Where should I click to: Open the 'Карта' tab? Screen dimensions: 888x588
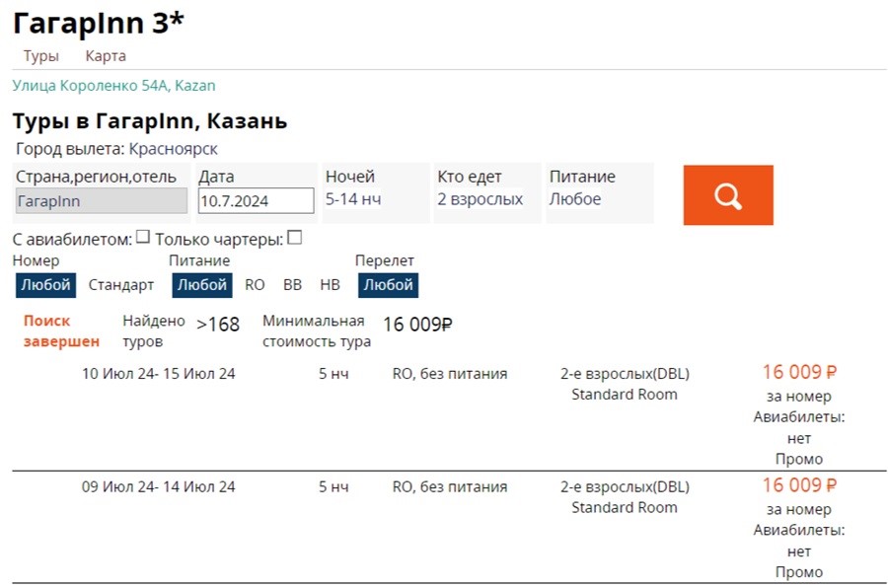point(106,56)
